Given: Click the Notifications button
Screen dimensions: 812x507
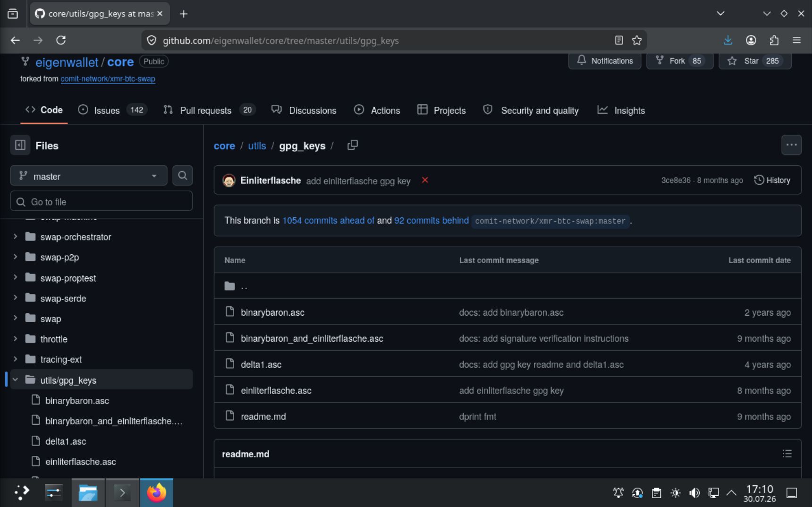Looking at the screenshot, I should pyautogui.click(x=605, y=61).
